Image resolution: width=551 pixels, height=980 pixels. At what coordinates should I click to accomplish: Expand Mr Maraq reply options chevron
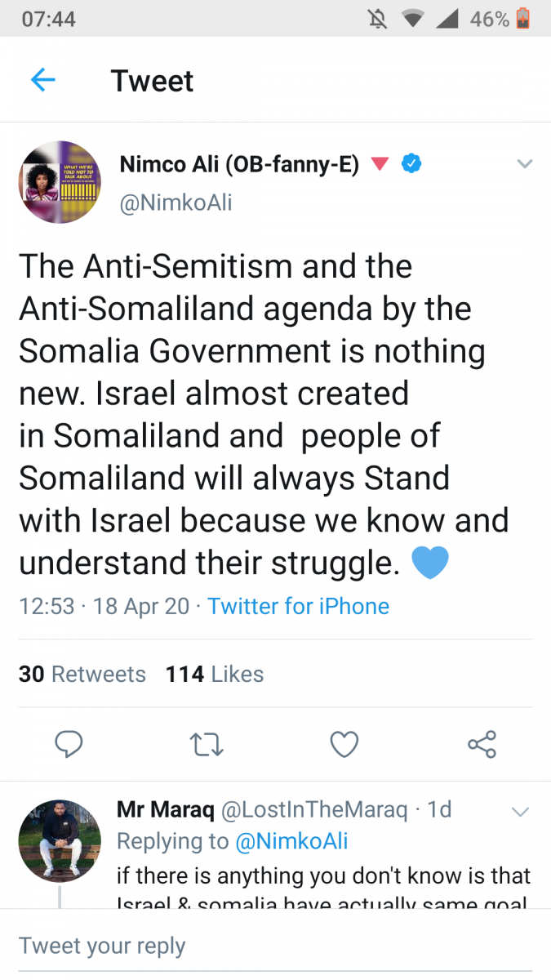pyautogui.click(x=520, y=811)
